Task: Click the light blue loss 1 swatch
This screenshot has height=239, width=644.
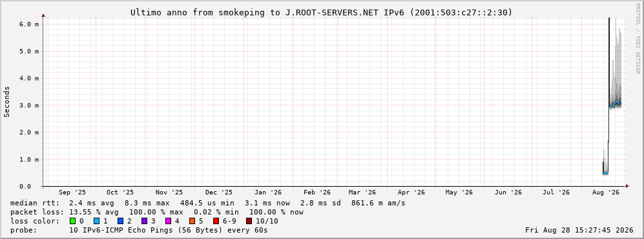Action: pos(96,221)
